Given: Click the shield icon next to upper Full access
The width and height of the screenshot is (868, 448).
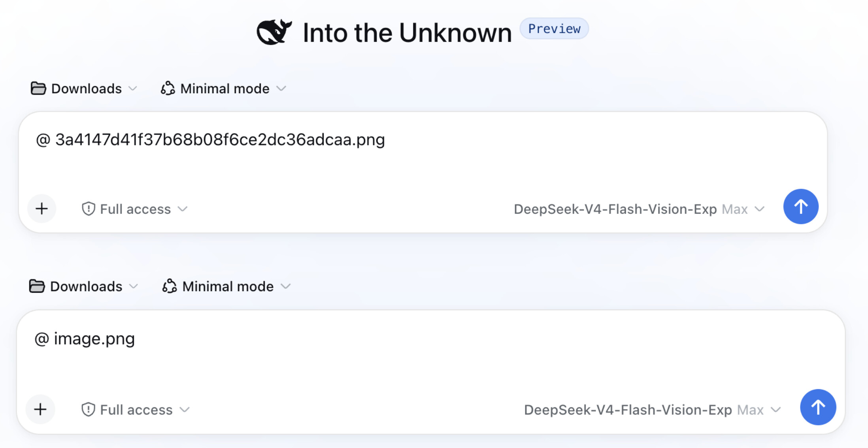Looking at the screenshot, I should 88,209.
